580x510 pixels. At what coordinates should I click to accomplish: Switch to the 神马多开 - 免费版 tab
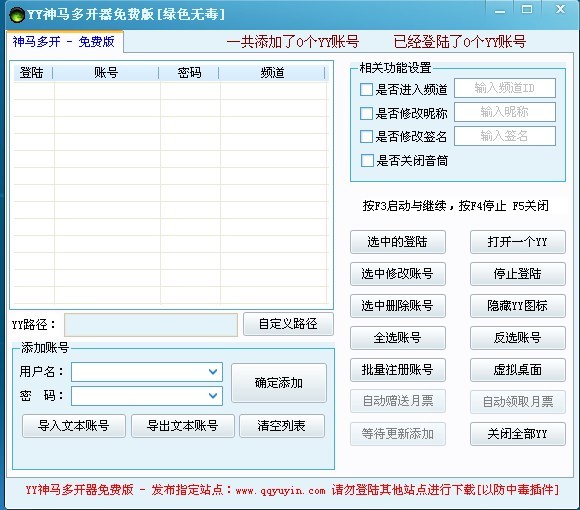[x=64, y=41]
